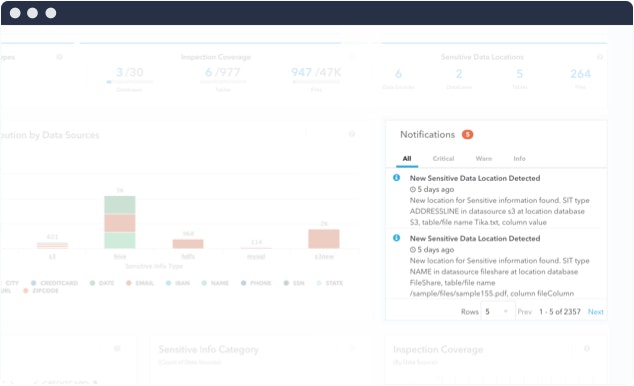Click the 6/977 tables coverage stat
Screen dimensions: 634x386
222,72
